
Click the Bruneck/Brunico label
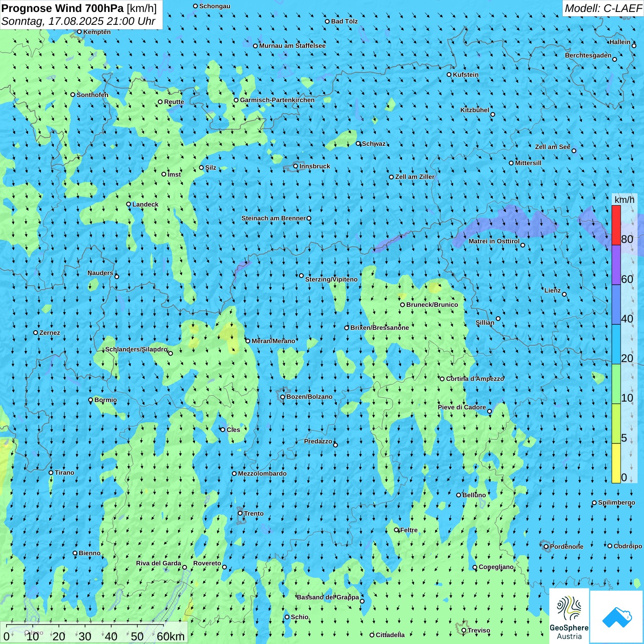[432, 305]
